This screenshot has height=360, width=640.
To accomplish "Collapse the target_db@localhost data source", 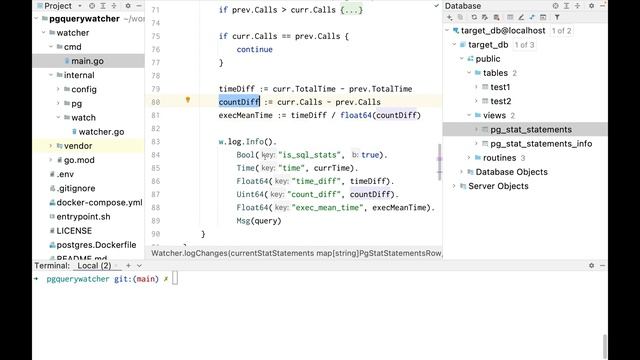I will point(447,31).
